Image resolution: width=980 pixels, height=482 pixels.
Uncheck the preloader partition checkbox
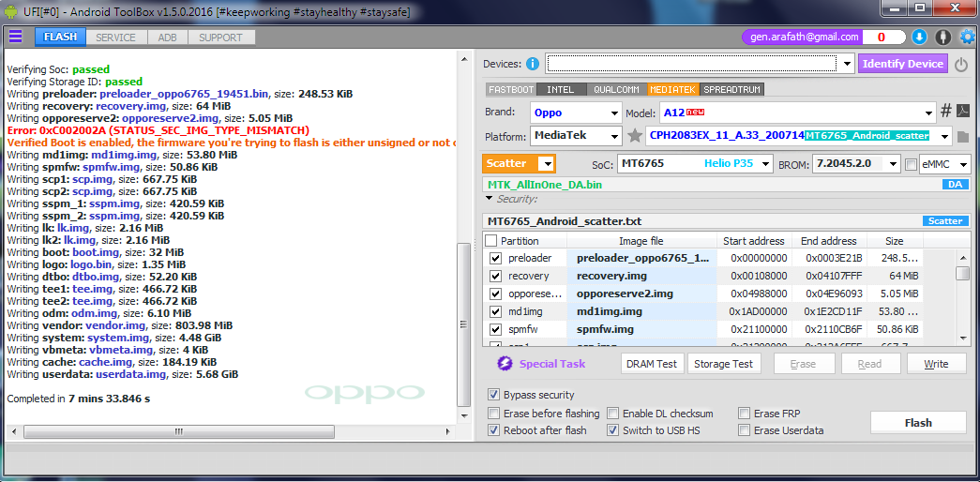495,258
